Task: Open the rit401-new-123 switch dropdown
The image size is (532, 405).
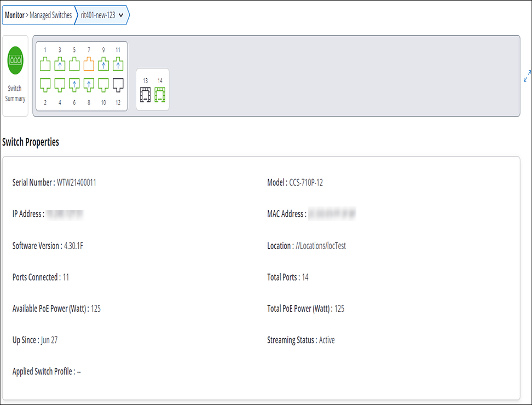Action: [x=102, y=15]
